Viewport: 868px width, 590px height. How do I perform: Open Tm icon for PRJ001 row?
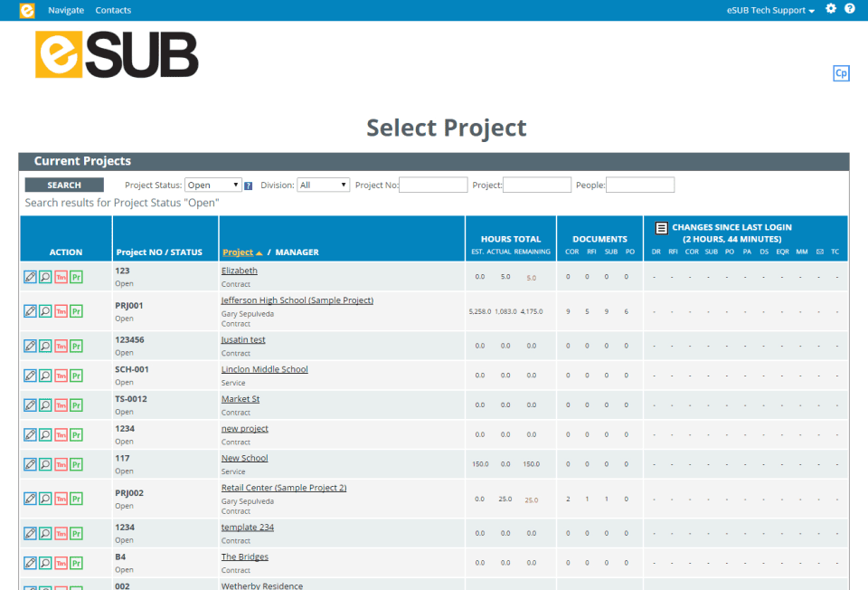pos(61,311)
